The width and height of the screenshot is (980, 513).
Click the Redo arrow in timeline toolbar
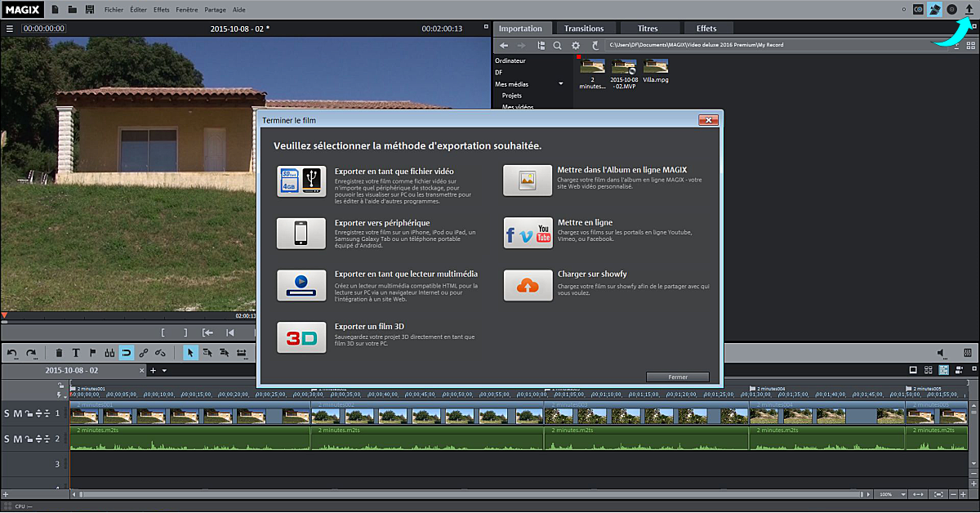point(31,353)
